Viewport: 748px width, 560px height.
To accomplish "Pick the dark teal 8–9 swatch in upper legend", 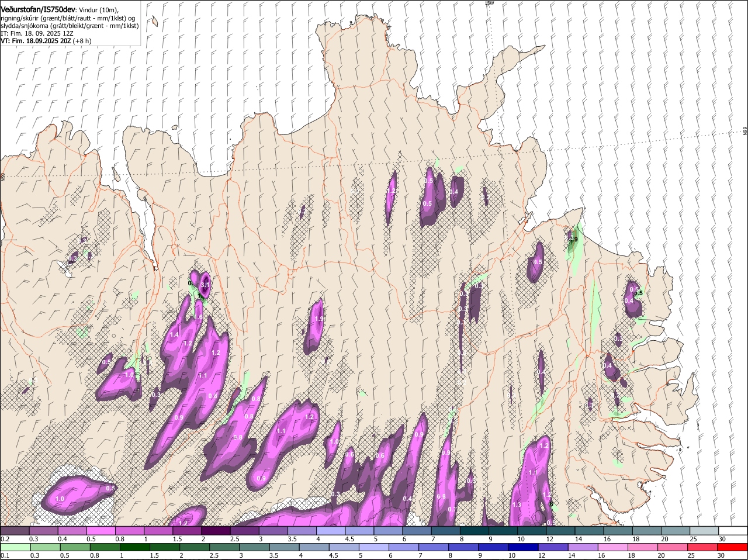I will point(475,530).
